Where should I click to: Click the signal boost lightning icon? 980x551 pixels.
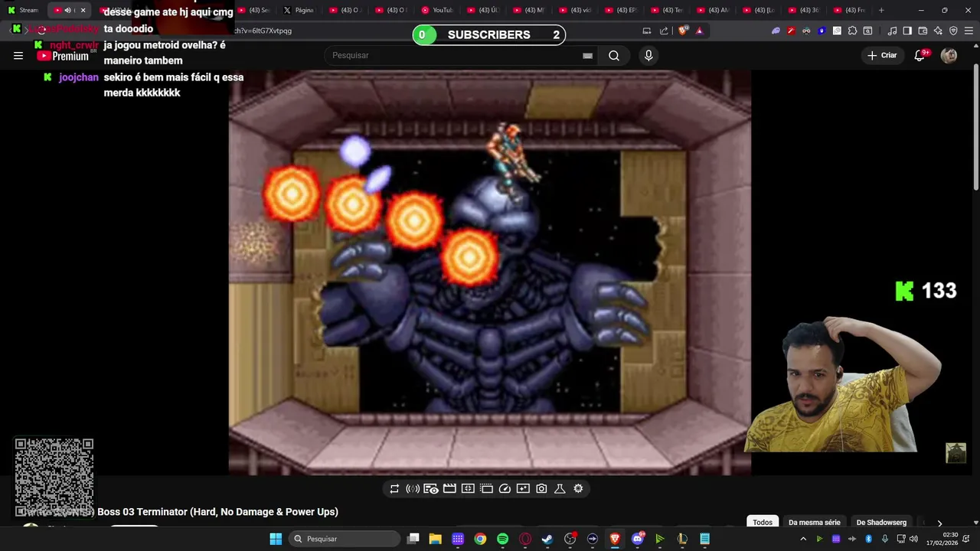pyautogui.click(x=413, y=489)
